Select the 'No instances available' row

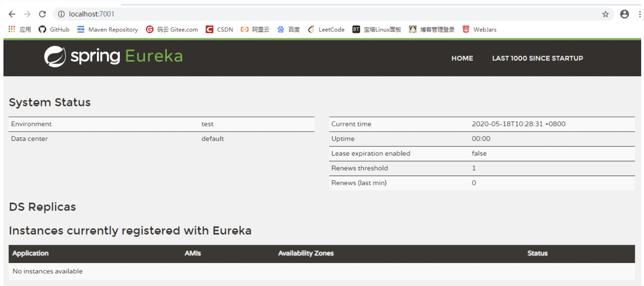pos(322,271)
